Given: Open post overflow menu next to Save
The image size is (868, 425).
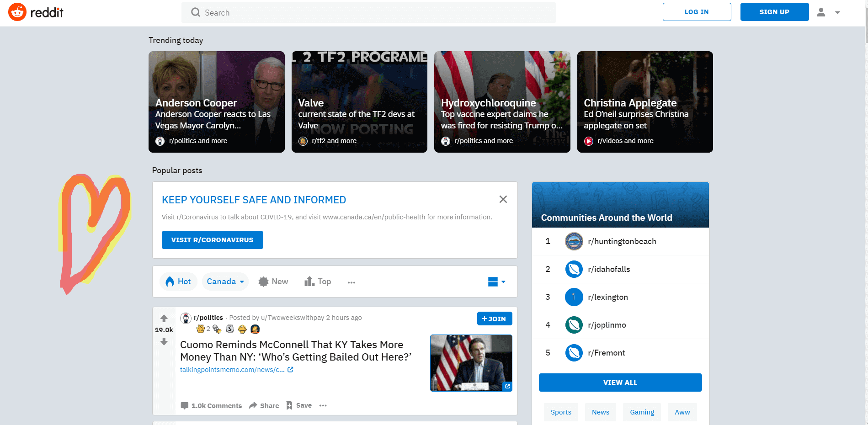Looking at the screenshot, I should tap(323, 405).
